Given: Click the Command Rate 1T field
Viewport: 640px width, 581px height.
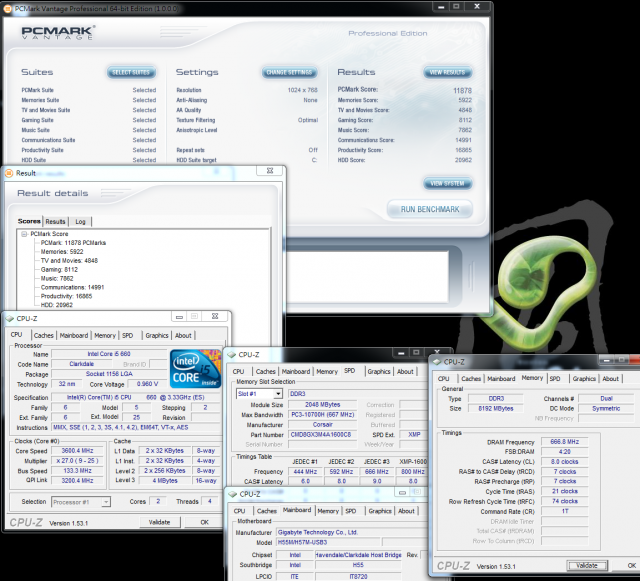Looking at the screenshot, I should pos(564,511).
